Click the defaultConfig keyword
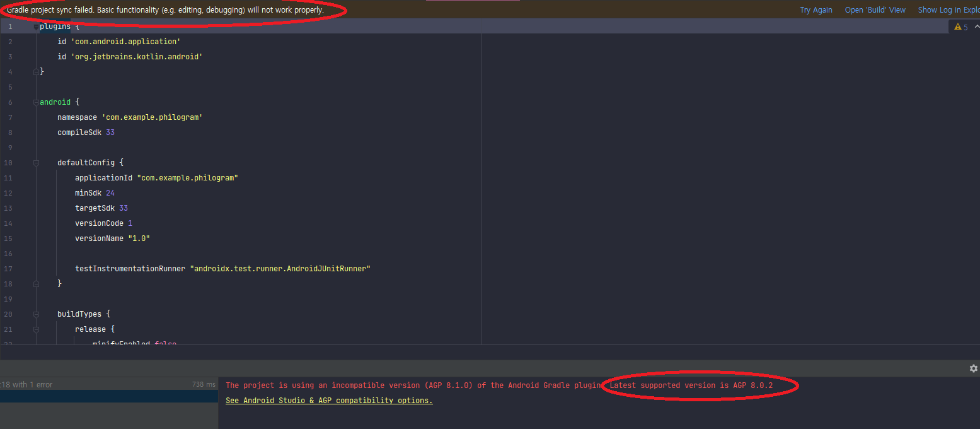The width and height of the screenshot is (980, 429). 86,163
